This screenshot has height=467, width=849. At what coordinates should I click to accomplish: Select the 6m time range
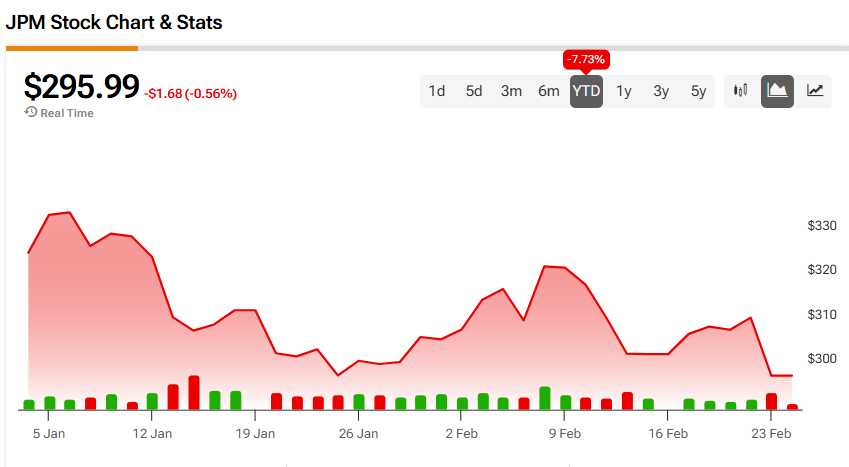[x=548, y=91]
